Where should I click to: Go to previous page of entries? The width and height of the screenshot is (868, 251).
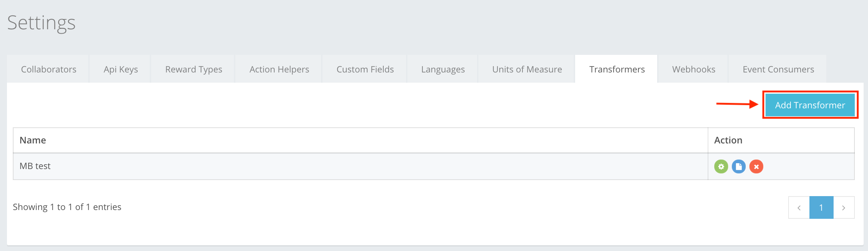click(x=799, y=207)
